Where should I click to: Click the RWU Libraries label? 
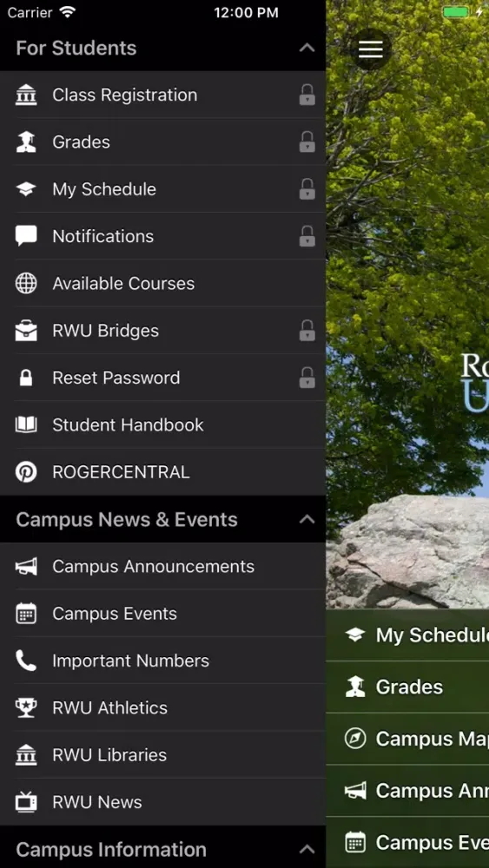click(109, 755)
